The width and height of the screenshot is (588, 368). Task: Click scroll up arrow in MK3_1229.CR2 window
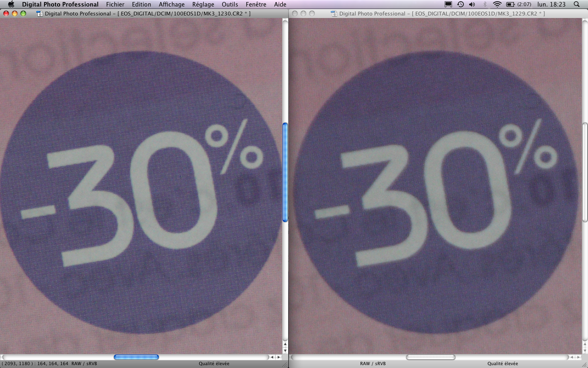point(585,344)
